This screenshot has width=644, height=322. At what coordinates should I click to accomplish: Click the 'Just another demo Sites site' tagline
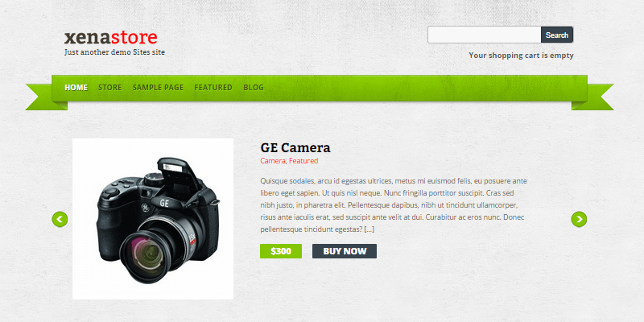[114, 52]
